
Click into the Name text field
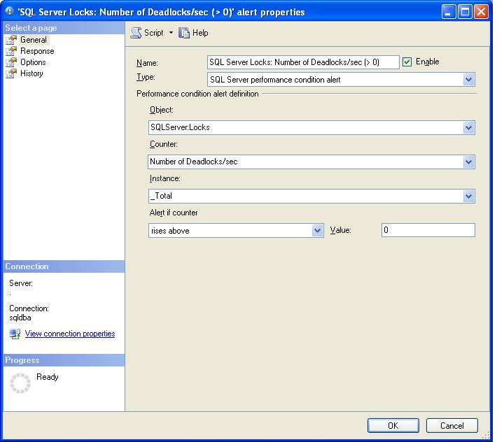(x=303, y=62)
